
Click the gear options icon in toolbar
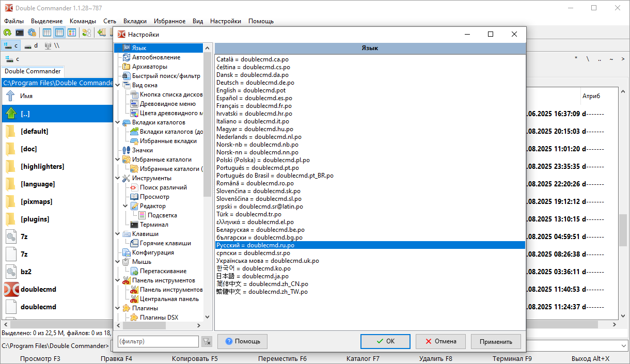32,33
